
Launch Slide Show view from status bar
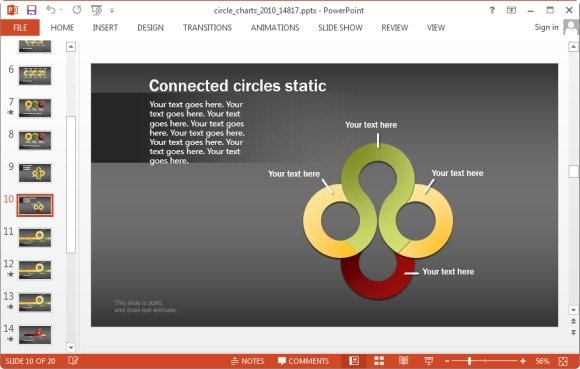[x=429, y=360]
